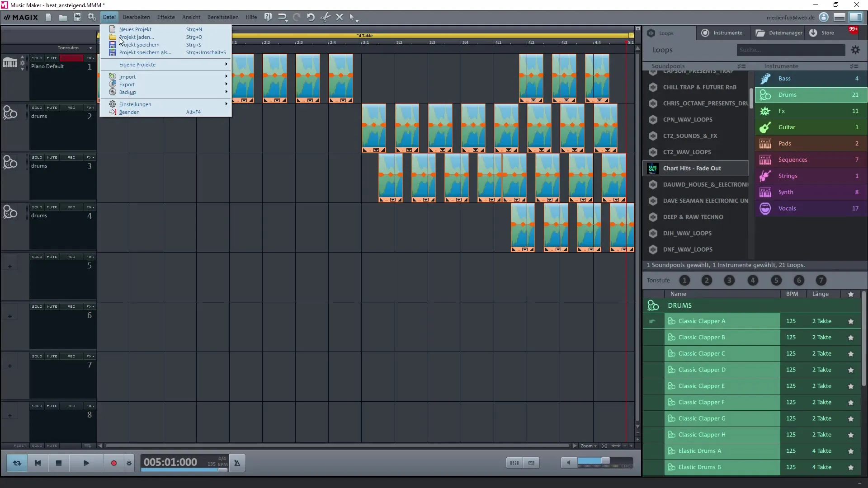This screenshot has width=868, height=488.
Task: Select the Drums instrument category
Action: click(x=811, y=95)
